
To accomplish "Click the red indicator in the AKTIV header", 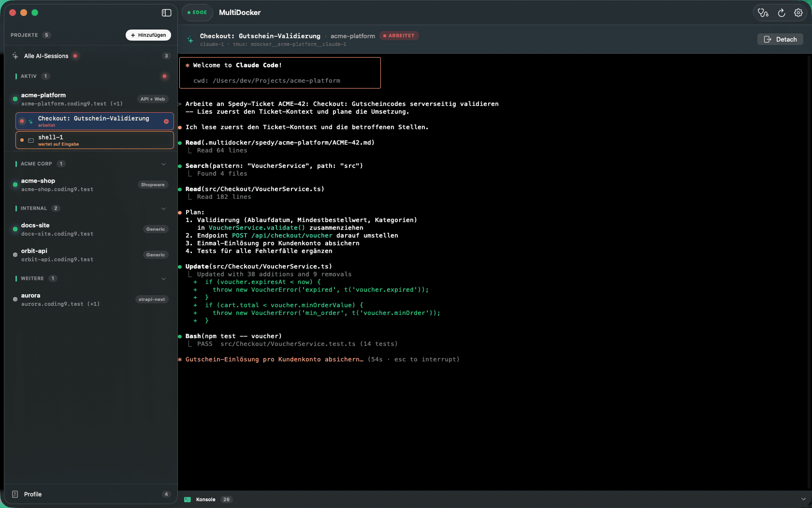I will (164, 76).
